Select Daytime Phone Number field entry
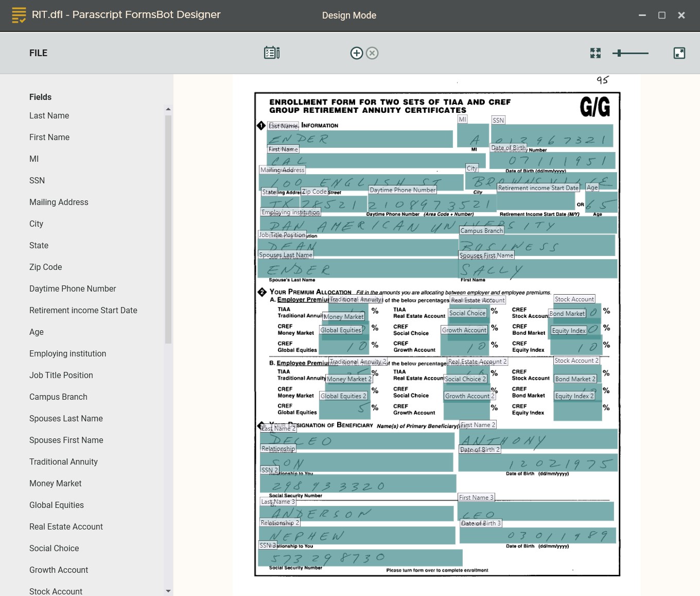The image size is (700, 596). pos(73,289)
